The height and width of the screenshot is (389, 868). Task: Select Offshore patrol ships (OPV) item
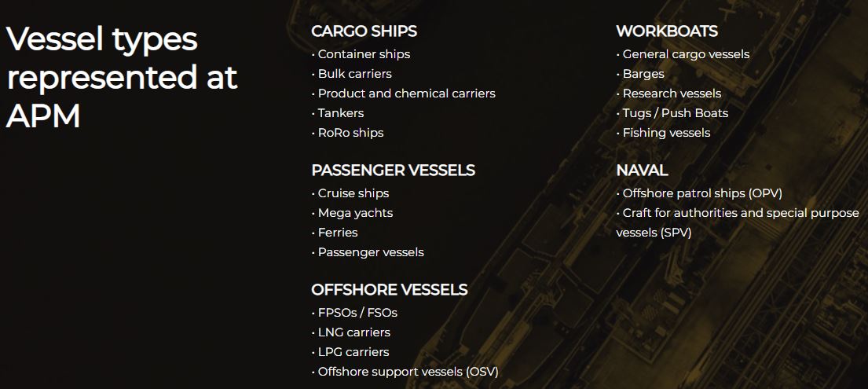[x=699, y=193]
